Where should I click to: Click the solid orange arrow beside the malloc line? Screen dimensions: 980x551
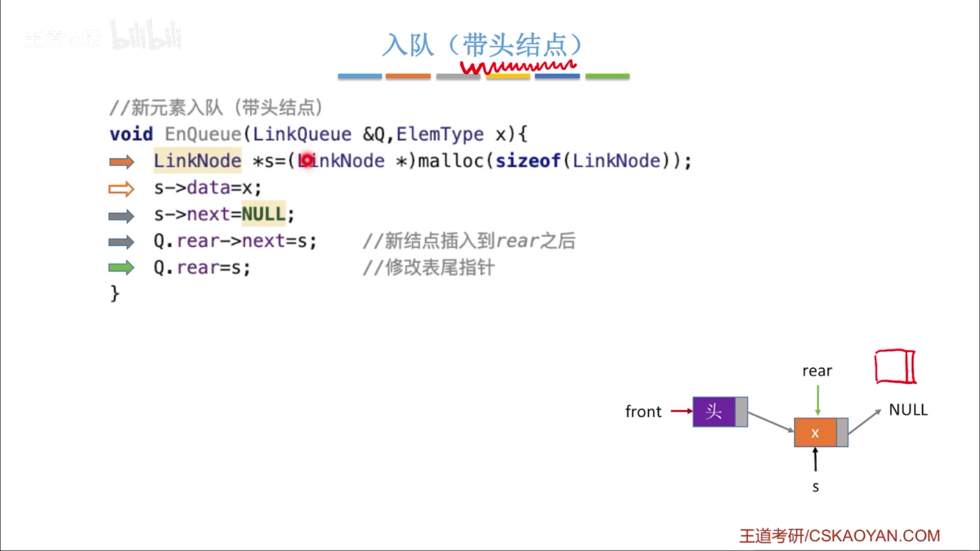coord(121,162)
